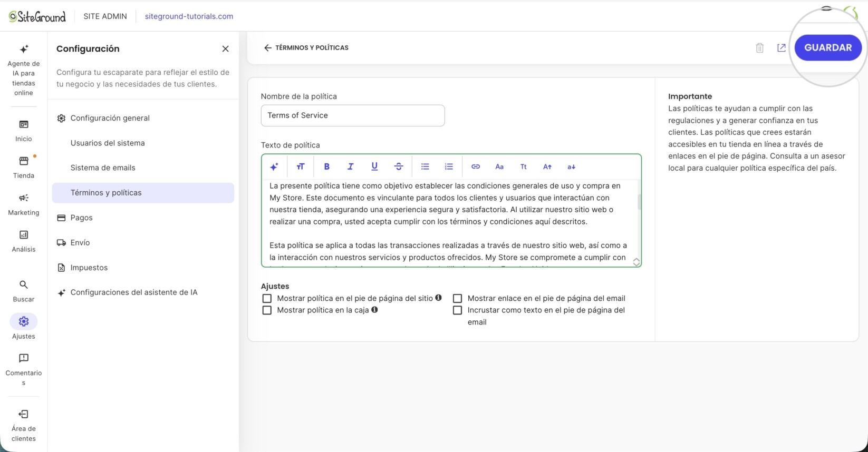Viewport: 868px width, 452px height.
Task: Insert a hyperlink in policy text
Action: (476, 166)
